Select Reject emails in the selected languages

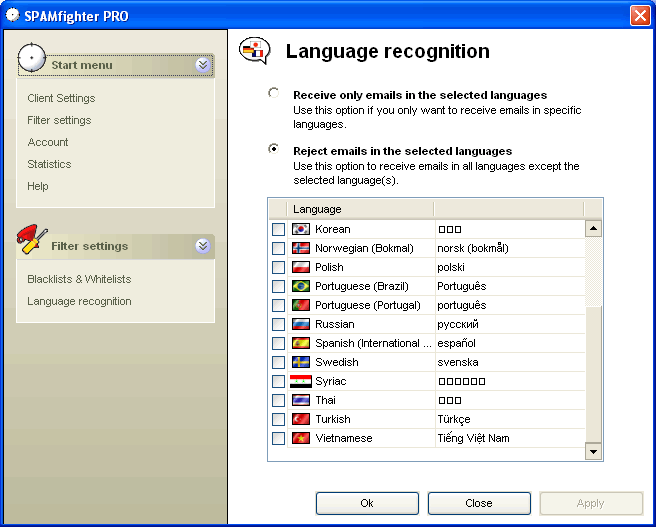click(274, 148)
